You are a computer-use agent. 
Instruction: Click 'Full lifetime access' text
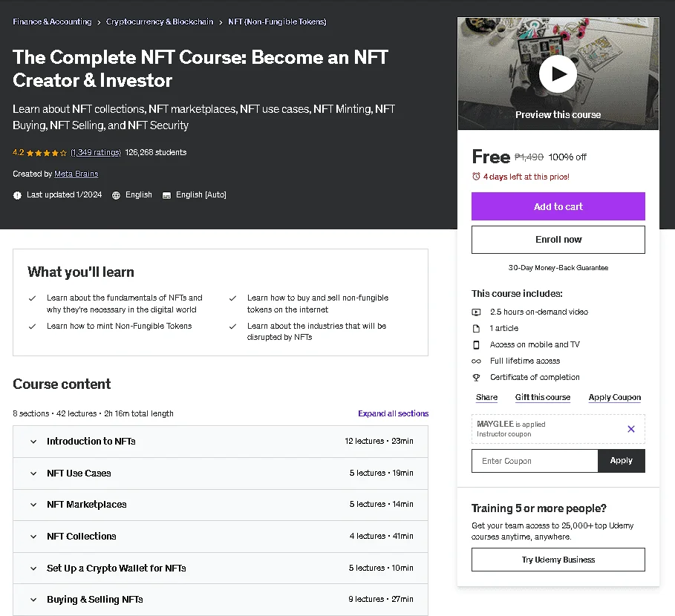tap(525, 361)
